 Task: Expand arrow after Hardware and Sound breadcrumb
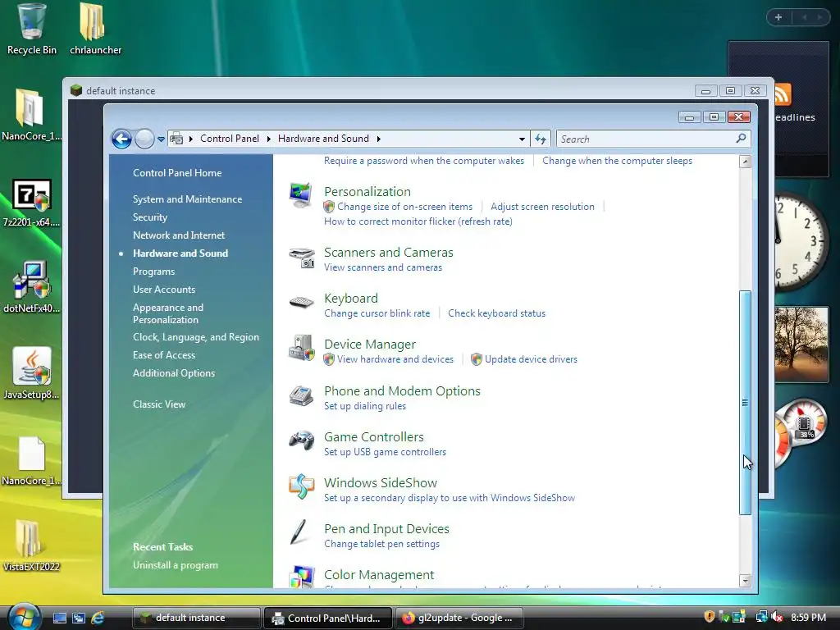[379, 139]
